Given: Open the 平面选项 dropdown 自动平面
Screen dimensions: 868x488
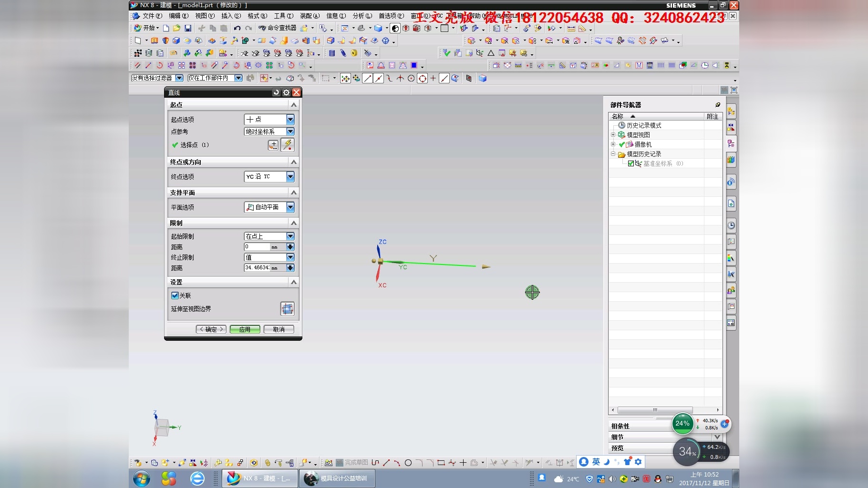Looking at the screenshot, I should (269, 207).
